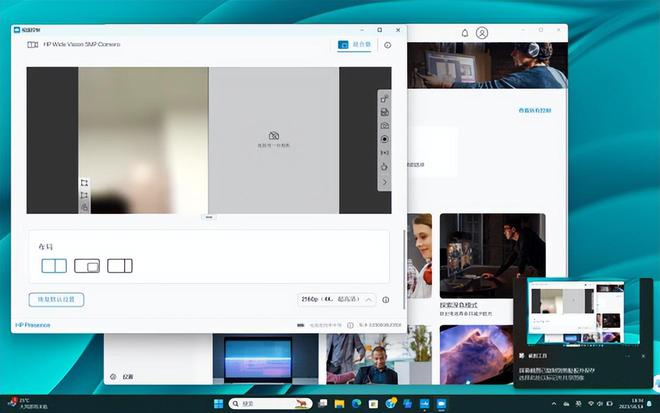
Task: Dismiss the Snipping Tool notification
Action: (643, 356)
